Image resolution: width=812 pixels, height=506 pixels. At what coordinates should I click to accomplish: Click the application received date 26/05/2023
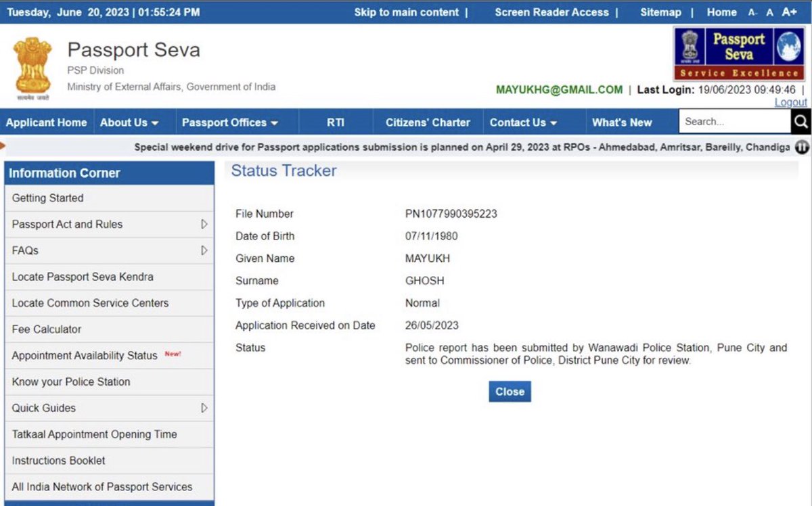tap(432, 325)
